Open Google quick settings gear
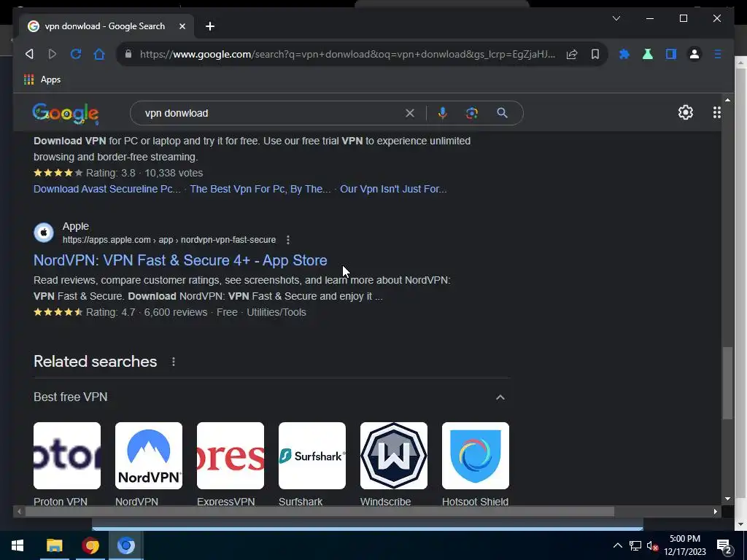This screenshot has width=747, height=560. point(686,112)
